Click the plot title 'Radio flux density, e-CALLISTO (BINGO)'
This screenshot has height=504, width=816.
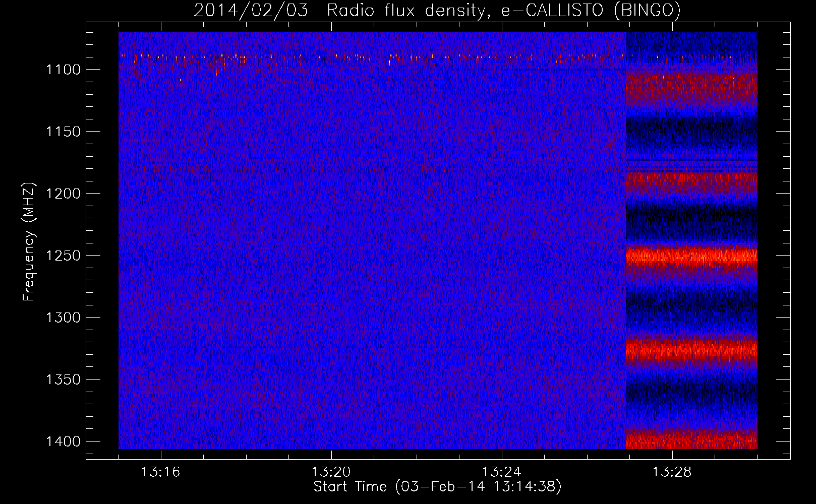(504, 11)
